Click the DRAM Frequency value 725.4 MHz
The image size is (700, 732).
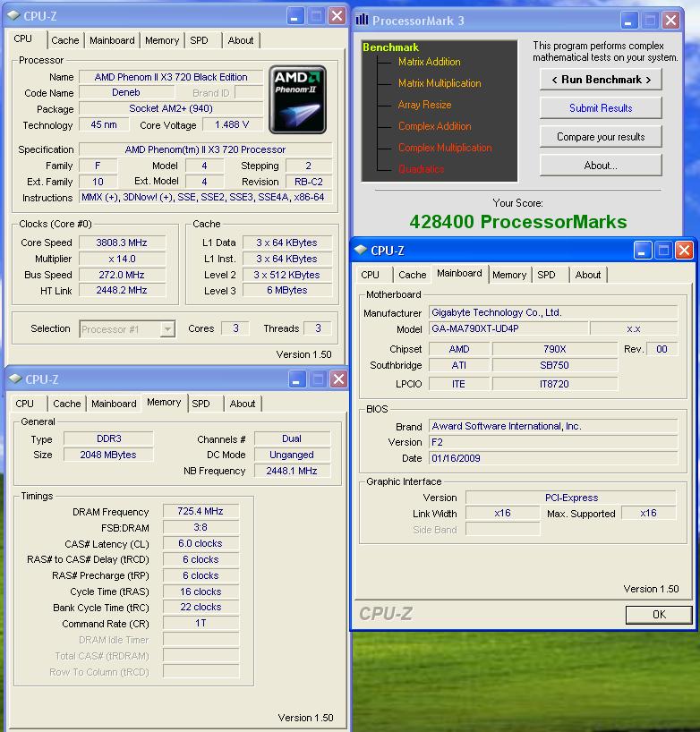click(x=201, y=511)
